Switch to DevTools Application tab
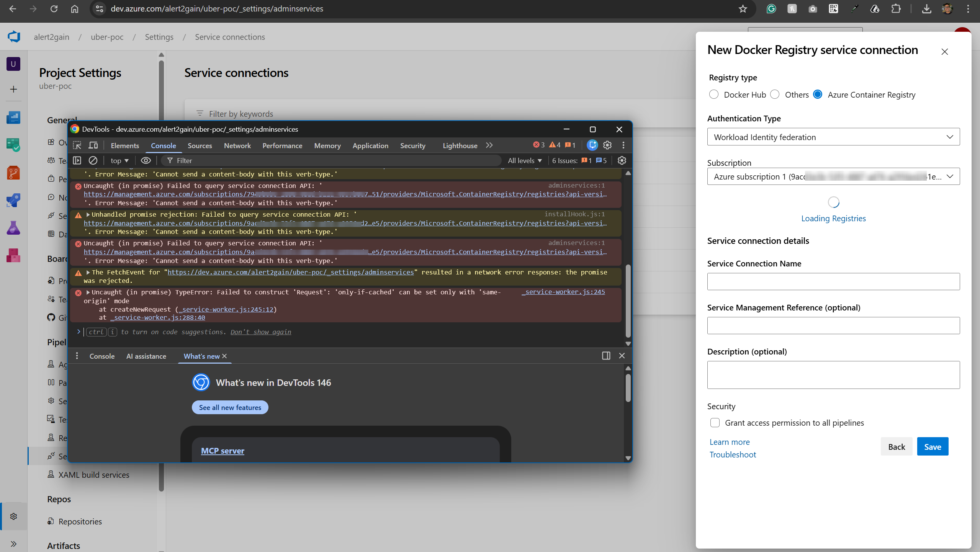 [x=370, y=146]
